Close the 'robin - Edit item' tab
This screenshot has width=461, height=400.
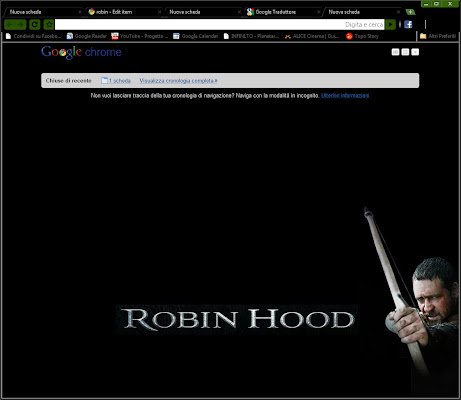[x=159, y=12]
